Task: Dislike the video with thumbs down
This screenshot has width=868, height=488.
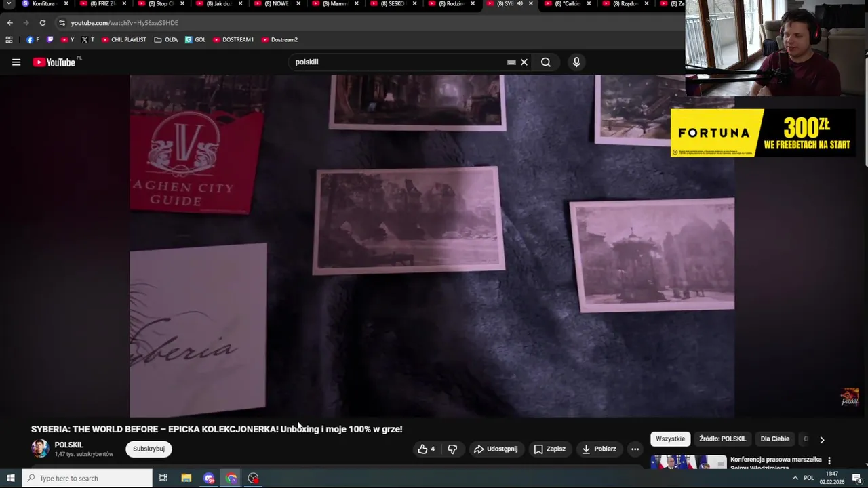Action: 452,449
